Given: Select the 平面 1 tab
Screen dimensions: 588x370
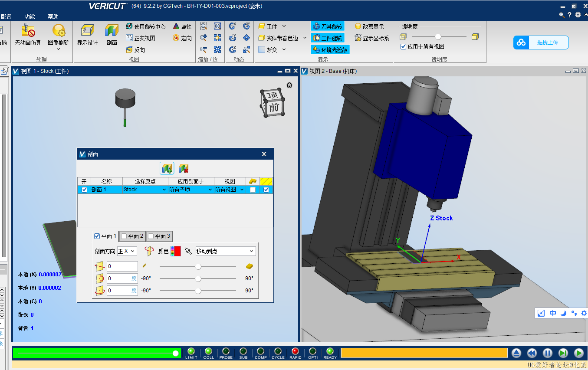Looking at the screenshot, I should [105, 236].
